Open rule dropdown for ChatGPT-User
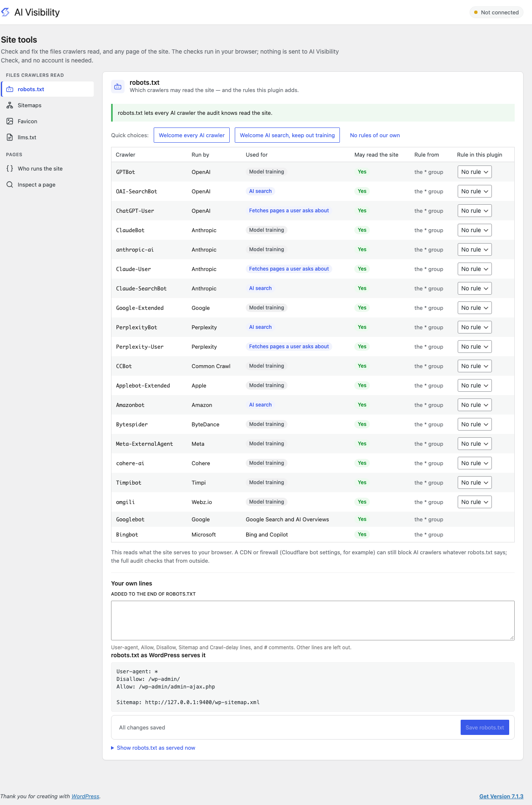Screen dimensions: 532x805 tap(475, 211)
